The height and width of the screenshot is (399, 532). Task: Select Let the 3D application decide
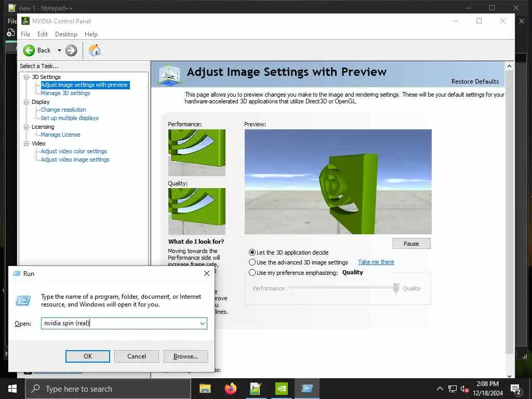252,252
